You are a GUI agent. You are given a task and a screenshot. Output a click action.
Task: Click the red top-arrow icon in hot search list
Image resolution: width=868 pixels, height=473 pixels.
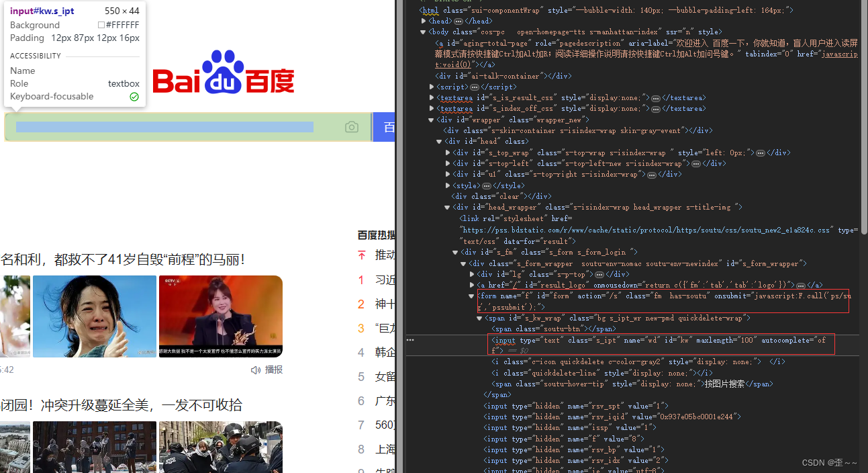point(362,255)
